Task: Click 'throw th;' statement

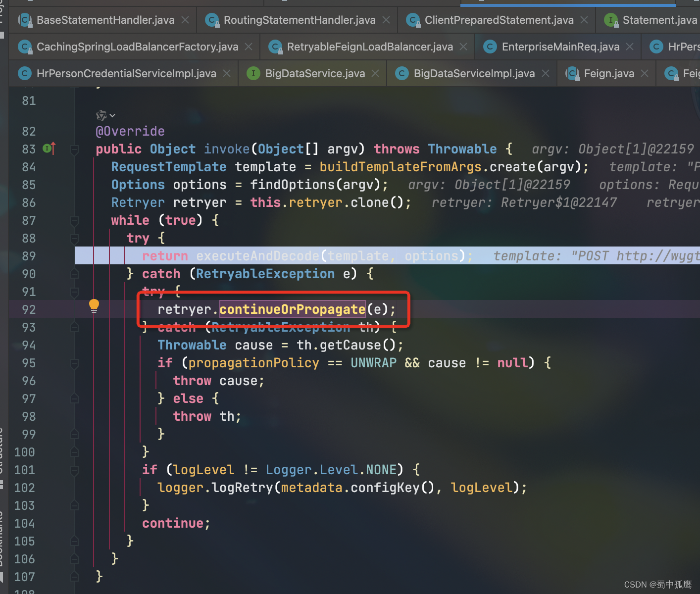Action: (207, 416)
